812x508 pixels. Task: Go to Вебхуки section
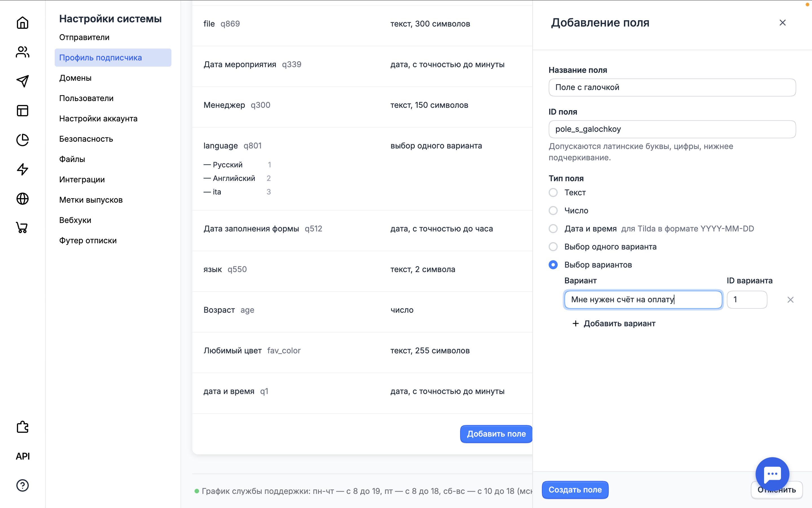click(x=75, y=220)
